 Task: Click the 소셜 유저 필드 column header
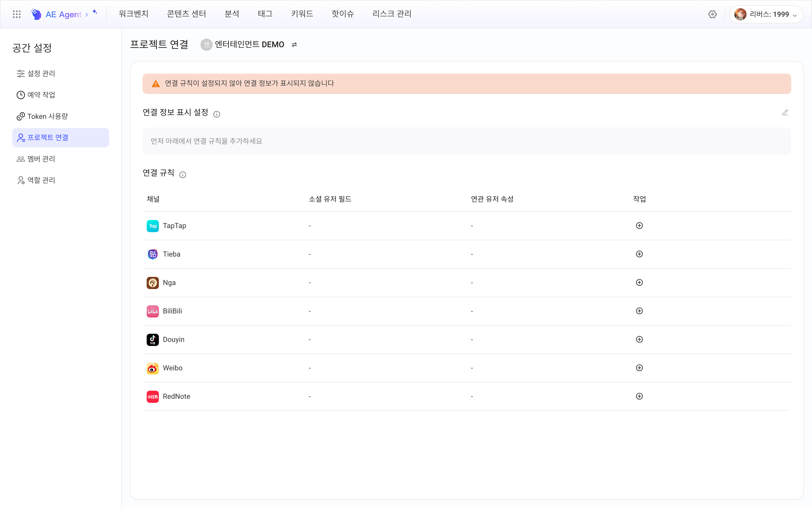click(330, 199)
